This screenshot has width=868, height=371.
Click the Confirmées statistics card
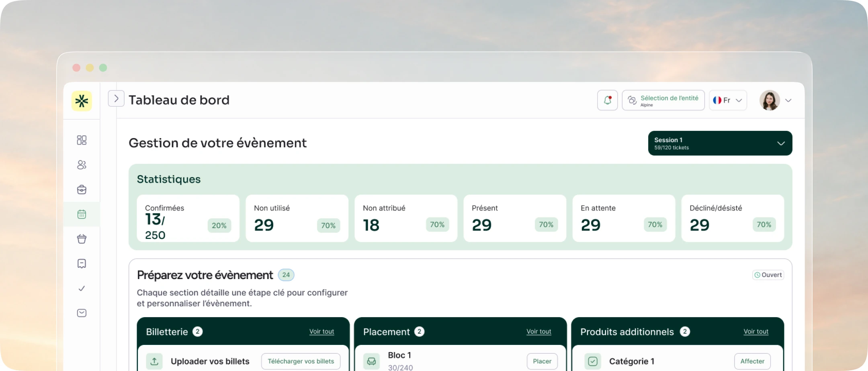(x=188, y=218)
